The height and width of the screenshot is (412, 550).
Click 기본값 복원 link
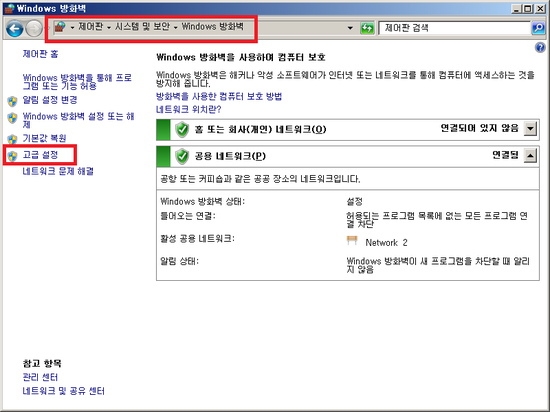[44, 138]
